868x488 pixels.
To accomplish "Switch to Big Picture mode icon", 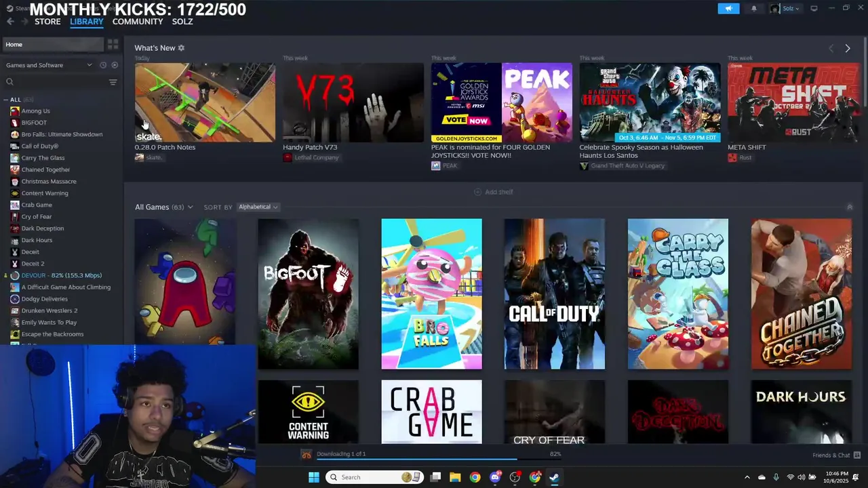I will (x=814, y=8).
